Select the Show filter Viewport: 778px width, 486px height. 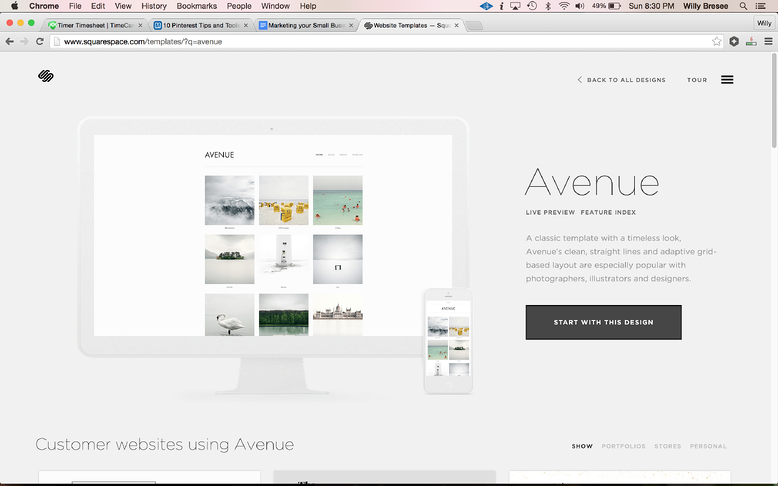[x=582, y=446]
